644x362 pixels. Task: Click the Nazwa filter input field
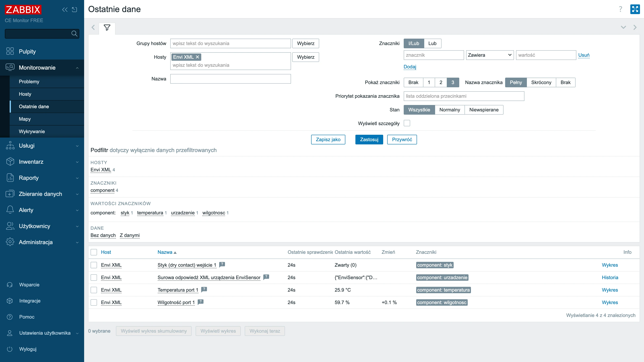(230, 79)
